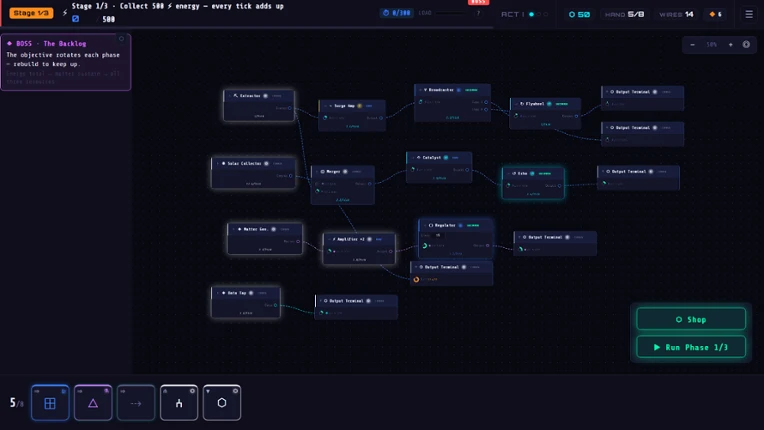Zoom out the canvas with minus
The height and width of the screenshot is (430, 764).
click(x=692, y=44)
